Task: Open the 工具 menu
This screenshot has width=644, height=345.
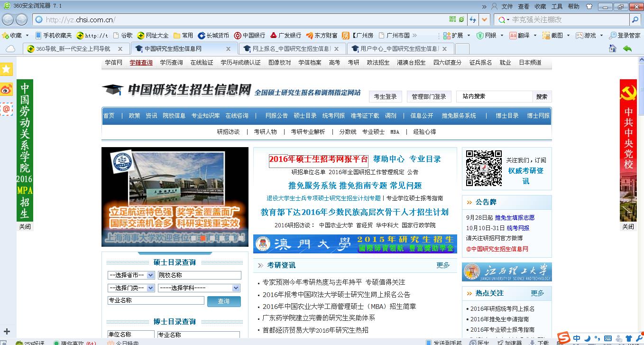Action: tap(557, 7)
